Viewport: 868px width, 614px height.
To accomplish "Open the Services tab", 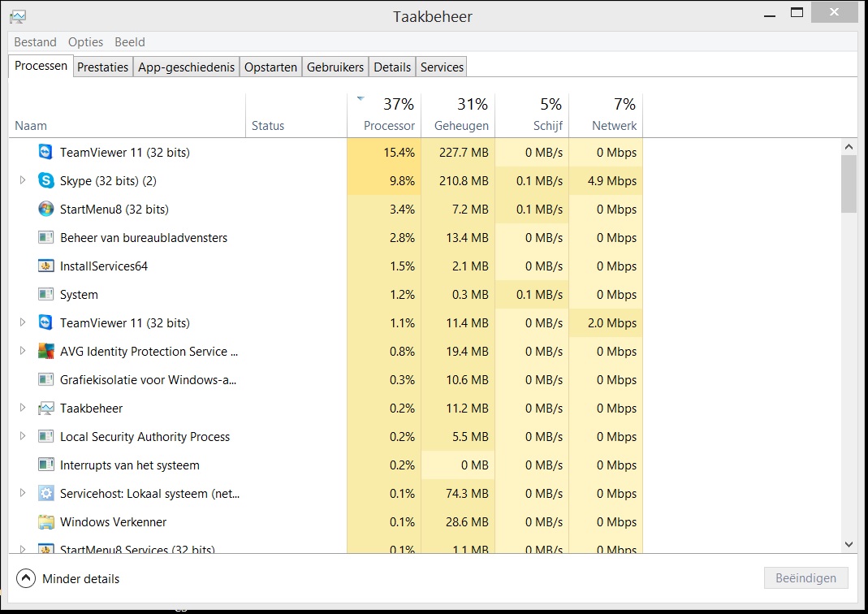I will (442, 67).
